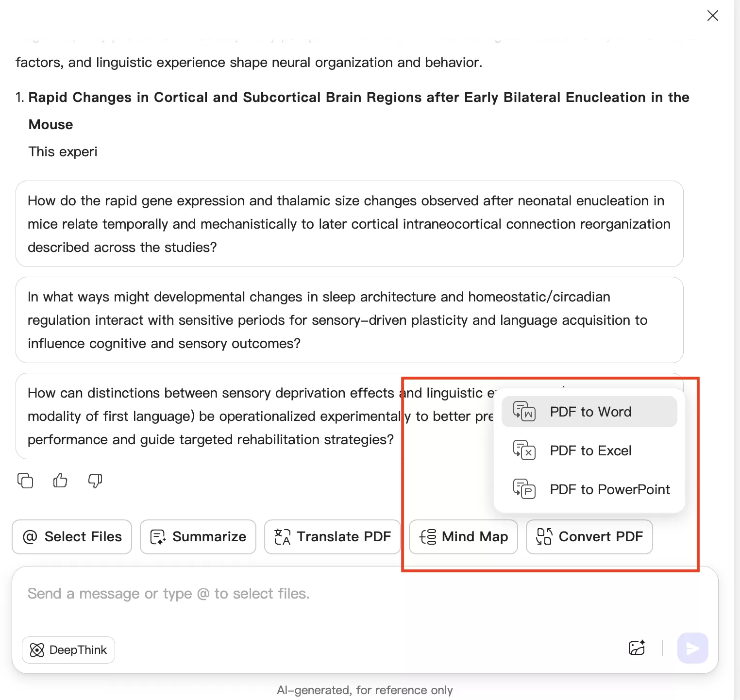Select the PDF to Word conversion icon
740x700 pixels.
[x=523, y=412]
